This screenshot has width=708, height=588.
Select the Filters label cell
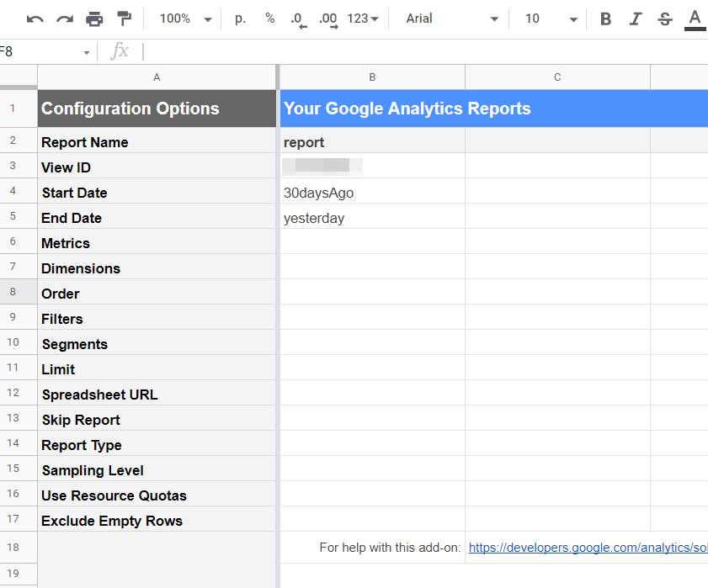[157, 319]
